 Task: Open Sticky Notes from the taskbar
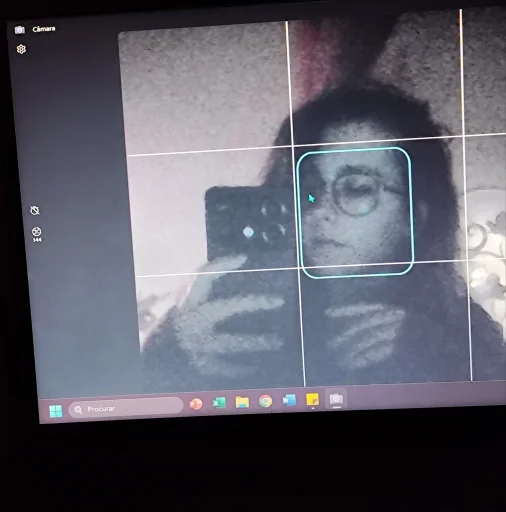[x=313, y=399]
